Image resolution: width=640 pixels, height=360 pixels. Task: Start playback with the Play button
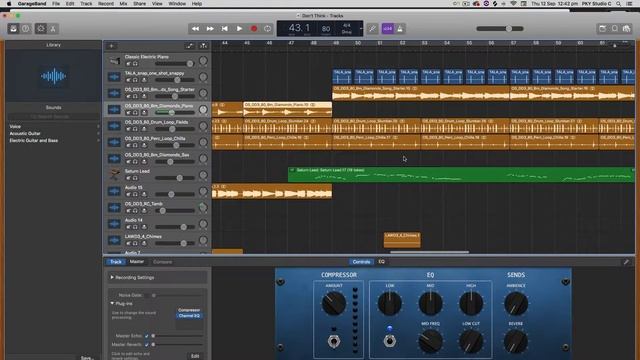pyautogui.click(x=239, y=29)
